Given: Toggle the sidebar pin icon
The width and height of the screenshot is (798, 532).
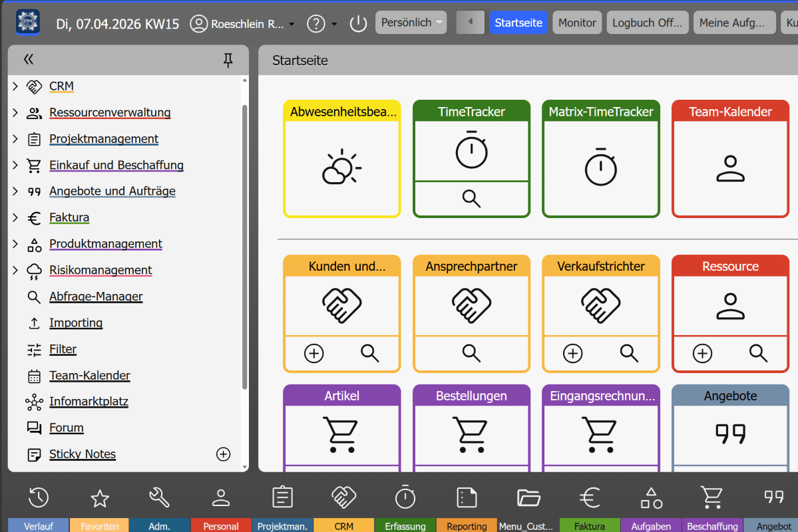Looking at the screenshot, I should click(228, 59).
